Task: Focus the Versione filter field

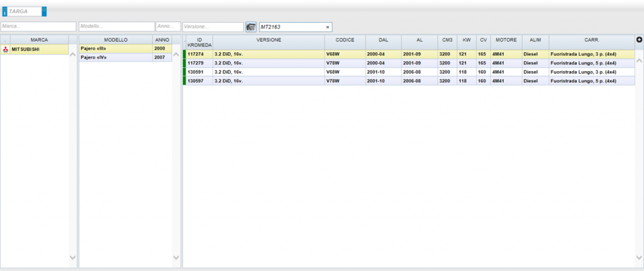Action: 213,26
